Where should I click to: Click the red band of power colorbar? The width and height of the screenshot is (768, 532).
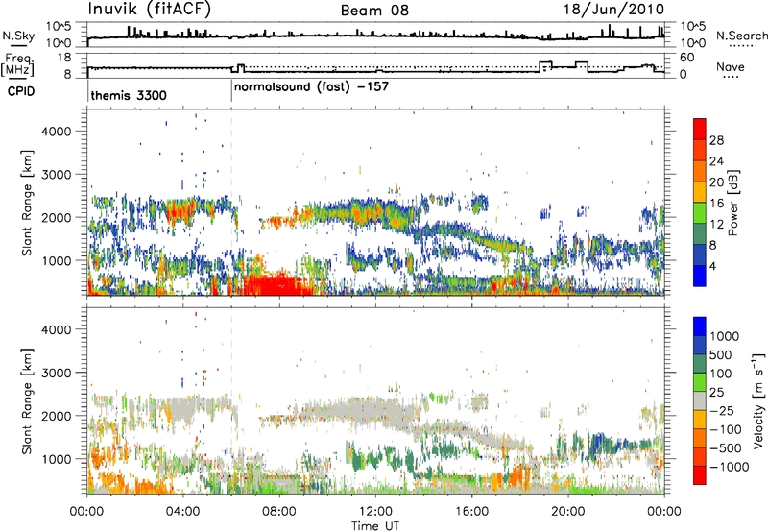tap(700, 129)
